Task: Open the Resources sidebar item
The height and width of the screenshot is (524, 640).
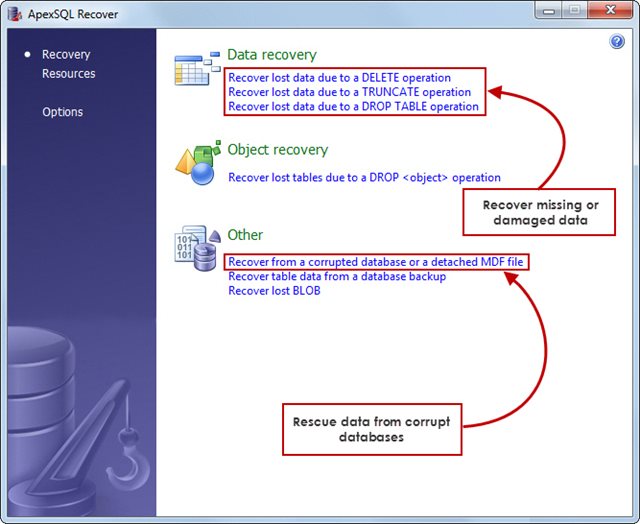Action: point(69,73)
